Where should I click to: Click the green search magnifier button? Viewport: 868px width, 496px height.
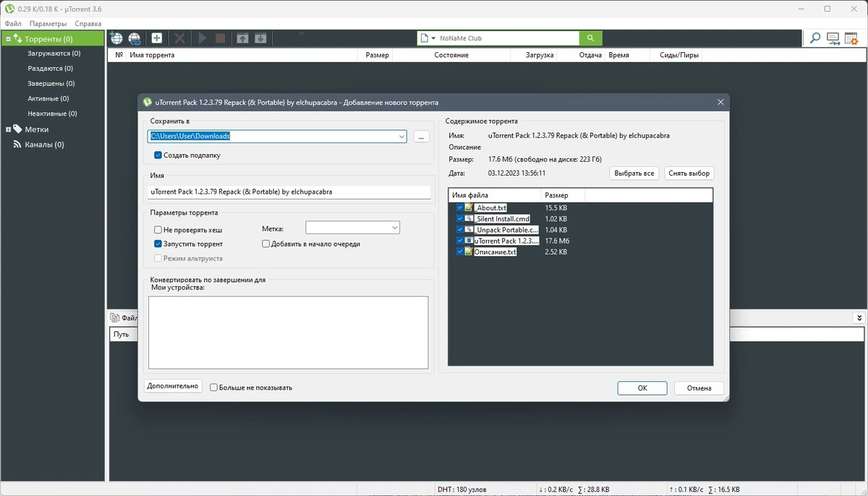click(x=591, y=38)
